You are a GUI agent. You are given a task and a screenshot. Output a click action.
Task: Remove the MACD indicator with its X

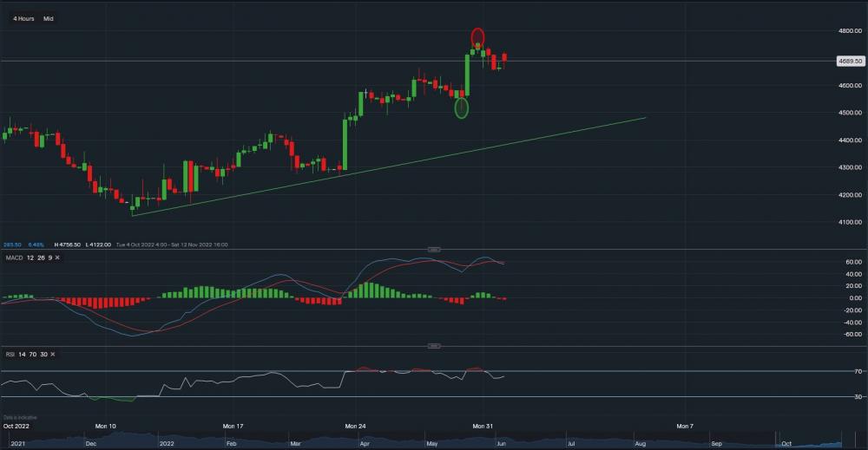point(57,258)
